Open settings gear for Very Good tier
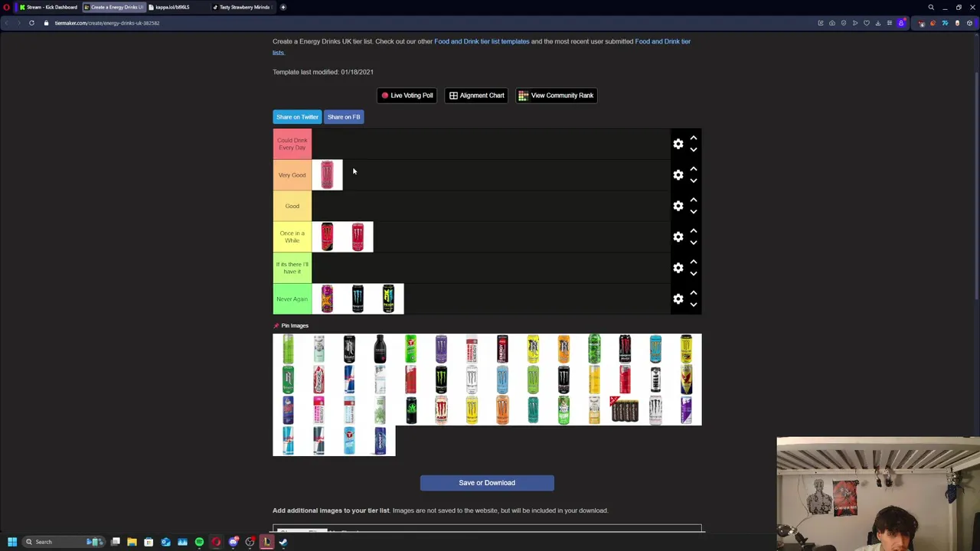 (x=678, y=175)
